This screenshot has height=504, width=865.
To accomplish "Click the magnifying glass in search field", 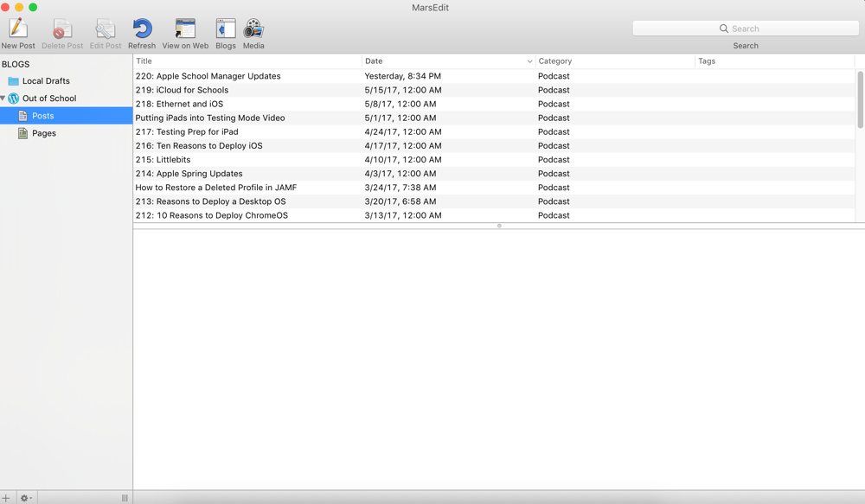I will pyautogui.click(x=724, y=29).
